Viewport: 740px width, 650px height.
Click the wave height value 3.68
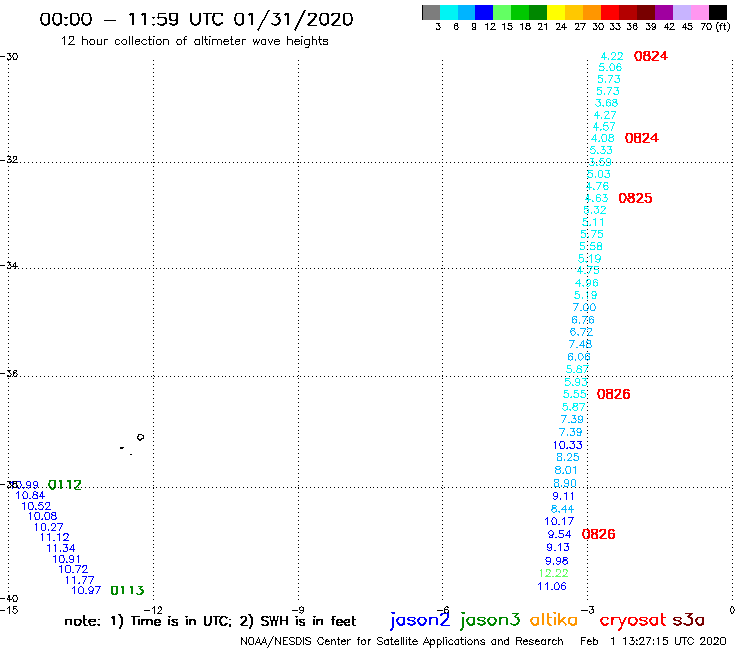pyautogui.click(x=606, y=103)
